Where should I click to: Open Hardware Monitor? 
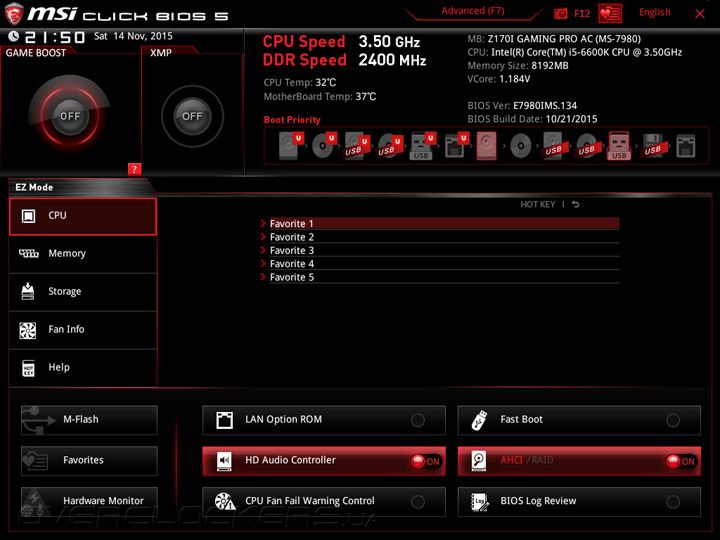[x=89, y=501]
